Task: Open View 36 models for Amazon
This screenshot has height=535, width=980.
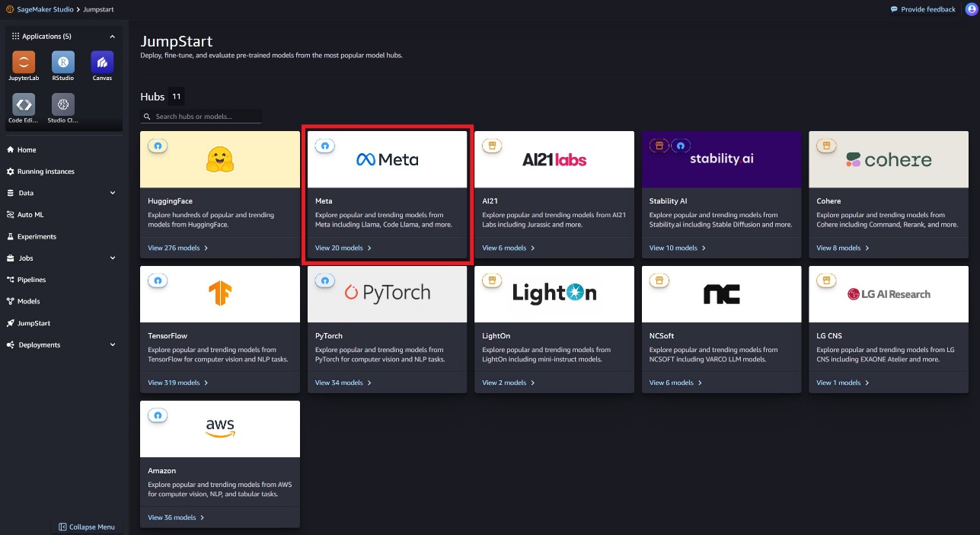Action: [x=176, y=517]
